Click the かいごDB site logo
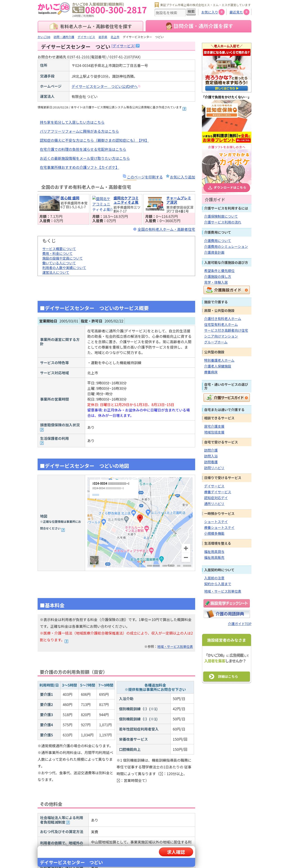Viewport: 289px width, 868px height. [54, 9]
